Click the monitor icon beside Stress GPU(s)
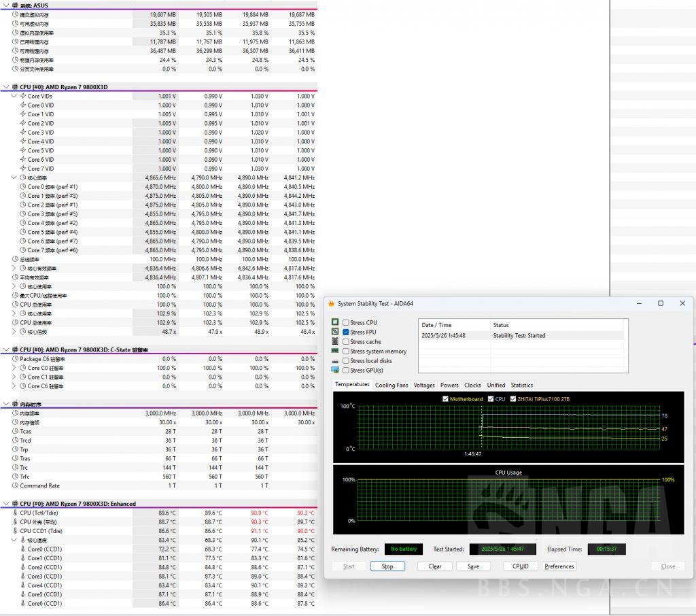The image size is (696, 616). point(335,370)
